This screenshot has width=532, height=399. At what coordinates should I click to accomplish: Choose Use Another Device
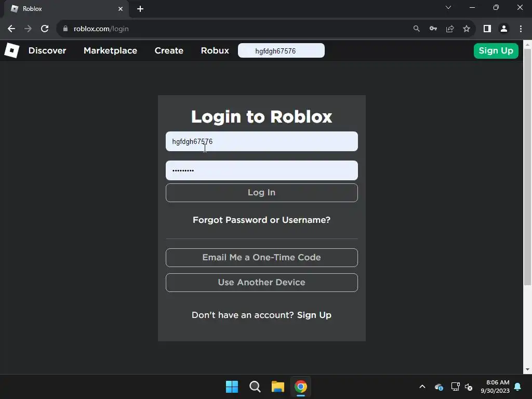[x=262, y=283]
